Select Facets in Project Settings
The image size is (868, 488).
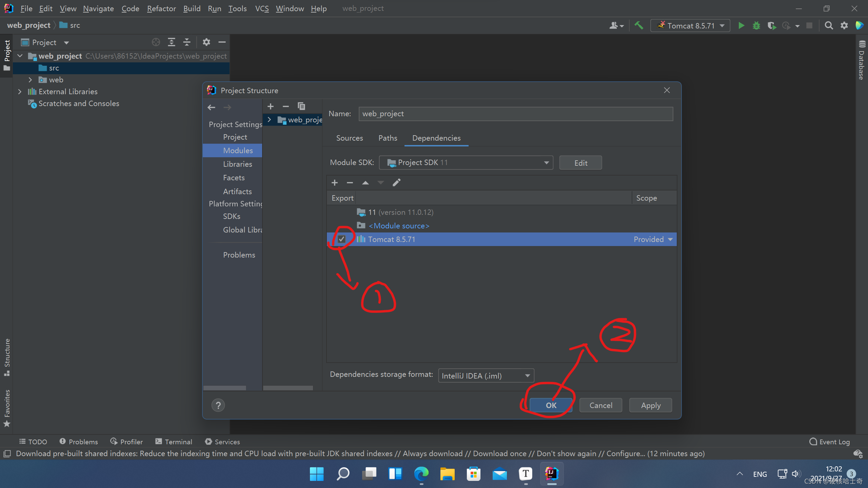tap(234, 178)
